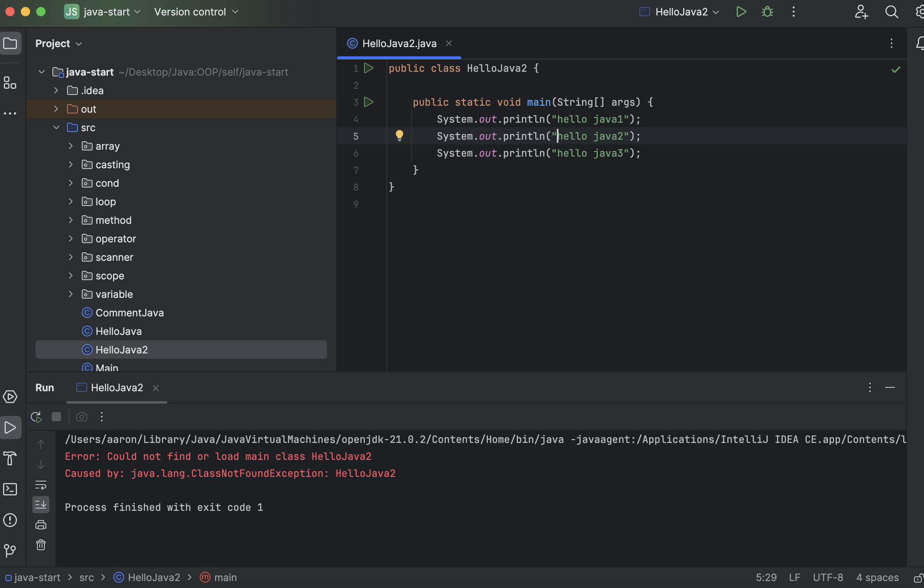Expand the src folder in project tree
The image size is (924, 588).
[x=57, y=127]
